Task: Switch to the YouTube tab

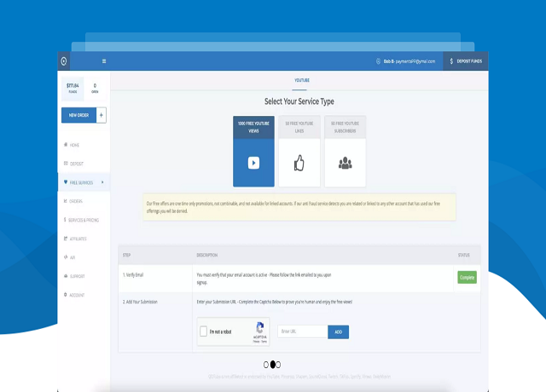Action: [x=302, y=80]
